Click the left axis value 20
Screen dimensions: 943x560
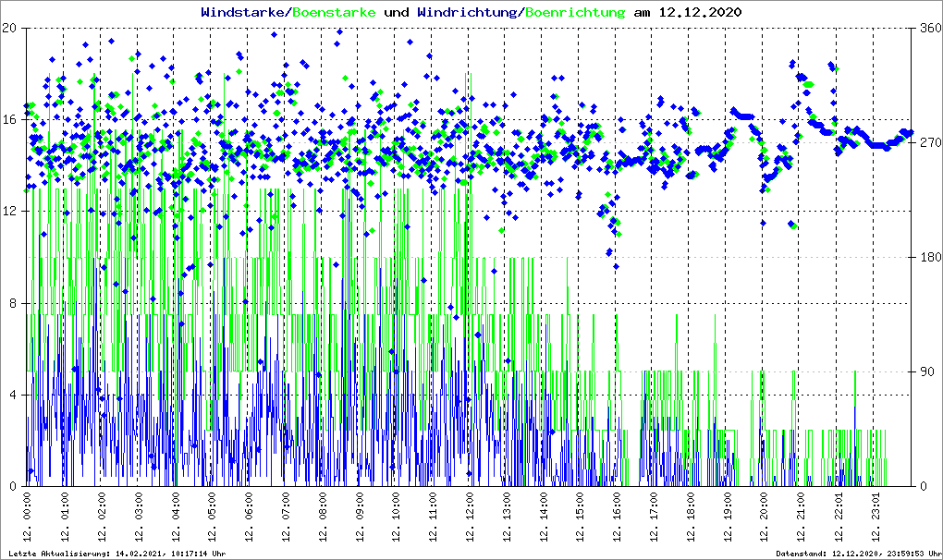coord(10,28)
